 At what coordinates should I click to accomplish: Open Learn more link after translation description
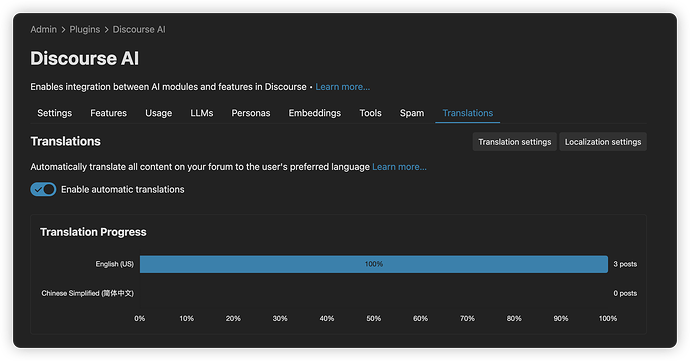[x=399, y=167]
